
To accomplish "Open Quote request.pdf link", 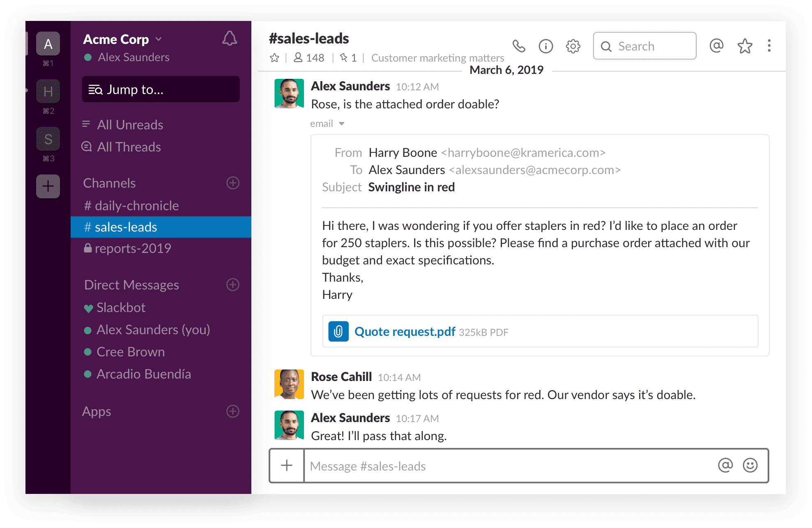I will (x=405, y=331).
